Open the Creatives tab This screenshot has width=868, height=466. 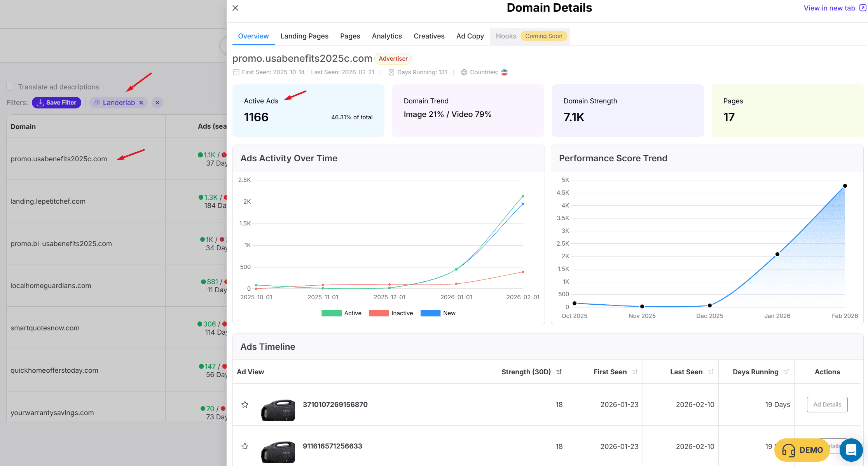click(x=429, y=36)
